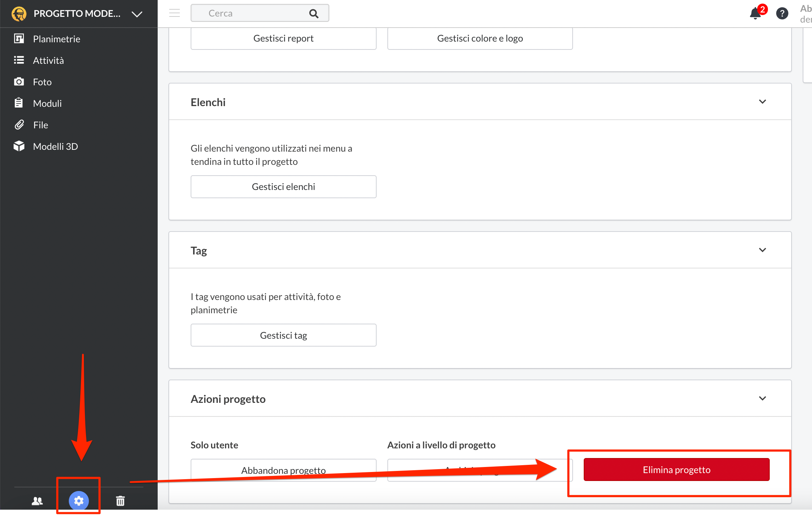Collapse the Azioni progetto section

pyautogui.click(x=763, y=399)
